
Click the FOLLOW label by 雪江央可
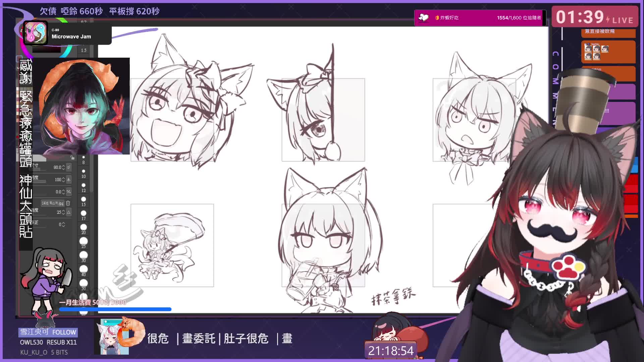64,332
